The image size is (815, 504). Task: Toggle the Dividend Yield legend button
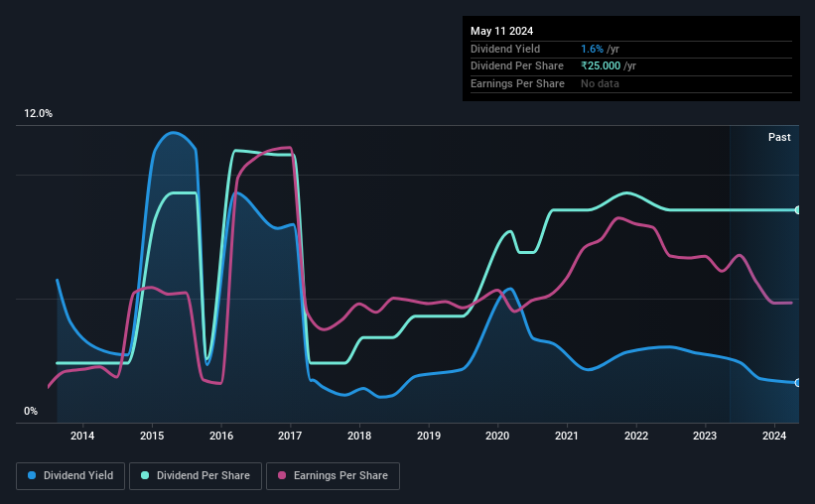pyautogui.click(x=70, y=476)
